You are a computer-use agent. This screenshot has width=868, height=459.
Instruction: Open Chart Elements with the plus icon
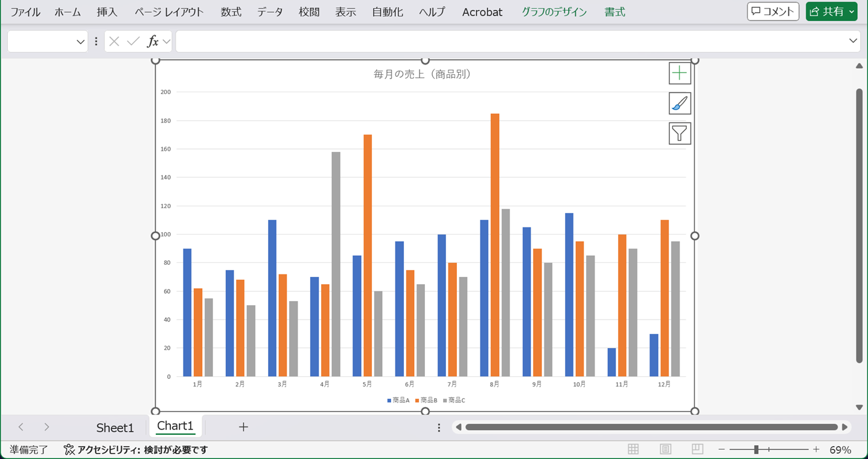(x=679, y=72)
